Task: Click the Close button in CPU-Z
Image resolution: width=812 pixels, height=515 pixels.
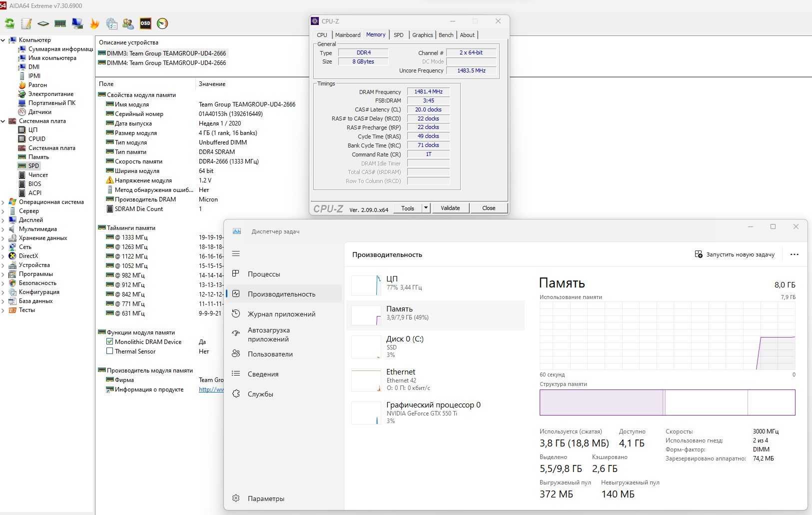Action: click(489, 208)
